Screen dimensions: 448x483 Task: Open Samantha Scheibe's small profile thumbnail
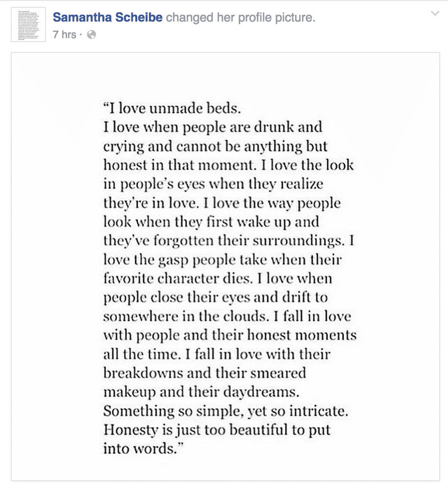28,24
